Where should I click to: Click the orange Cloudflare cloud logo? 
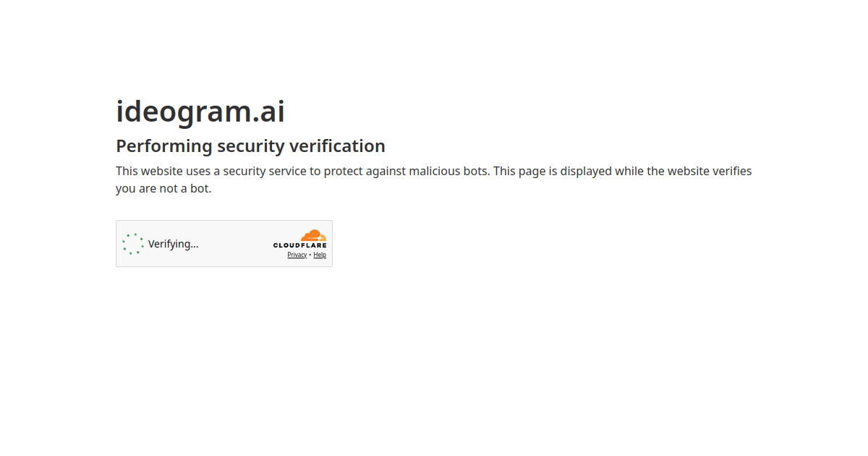pyautogui.click(x=314, y=235)
